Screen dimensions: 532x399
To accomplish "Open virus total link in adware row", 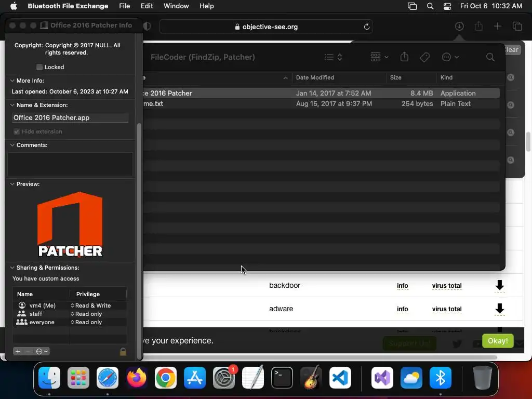I will [x=447, y=309].
